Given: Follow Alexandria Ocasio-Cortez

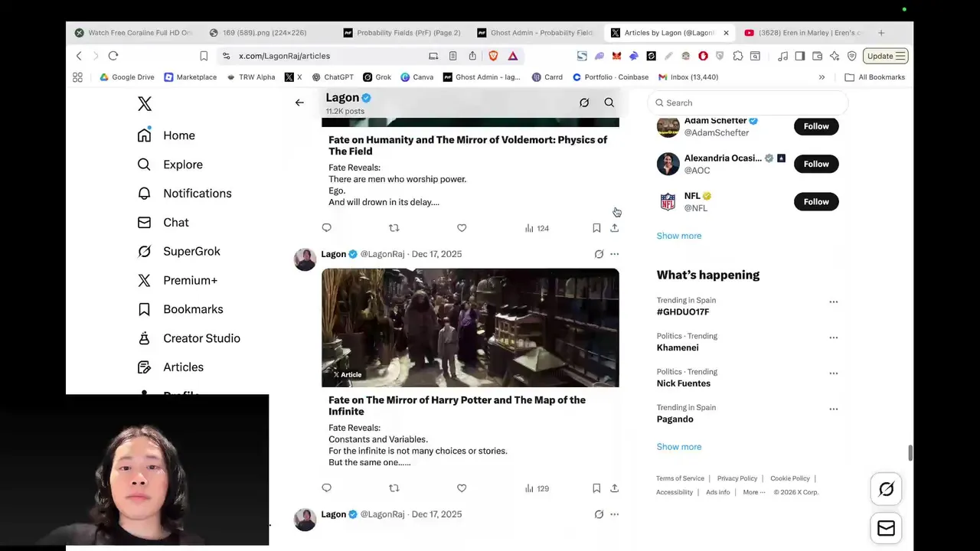Looking at the screenshot, I should pos(816,164).
